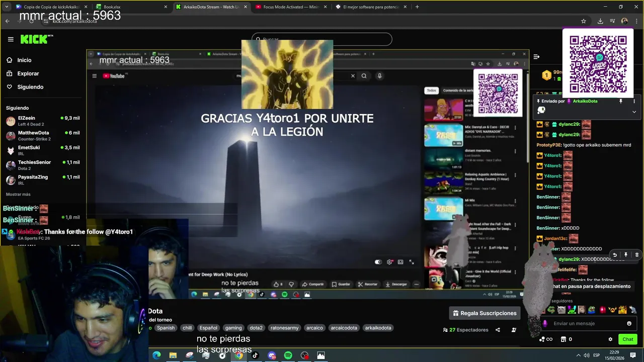Screen dimensions: 644x362
Task: Click the arcaicodota tag
Action: (x=344, y=328)
